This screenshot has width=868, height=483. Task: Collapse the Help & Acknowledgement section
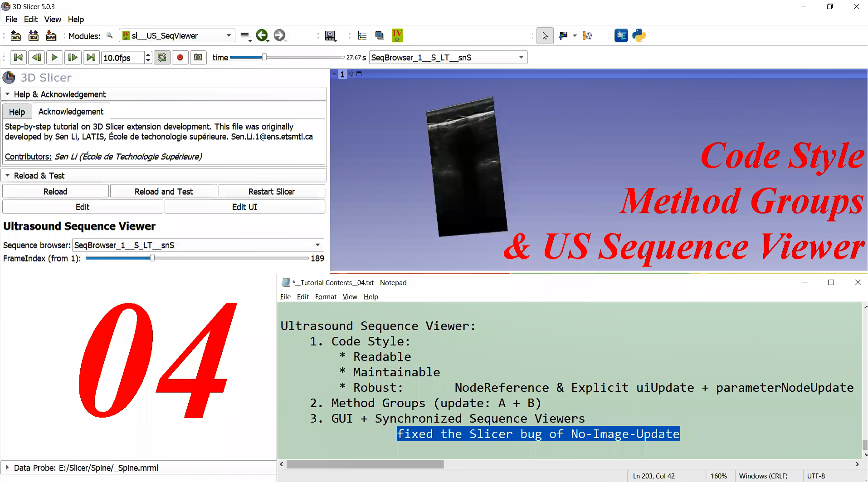coord(164,94)
